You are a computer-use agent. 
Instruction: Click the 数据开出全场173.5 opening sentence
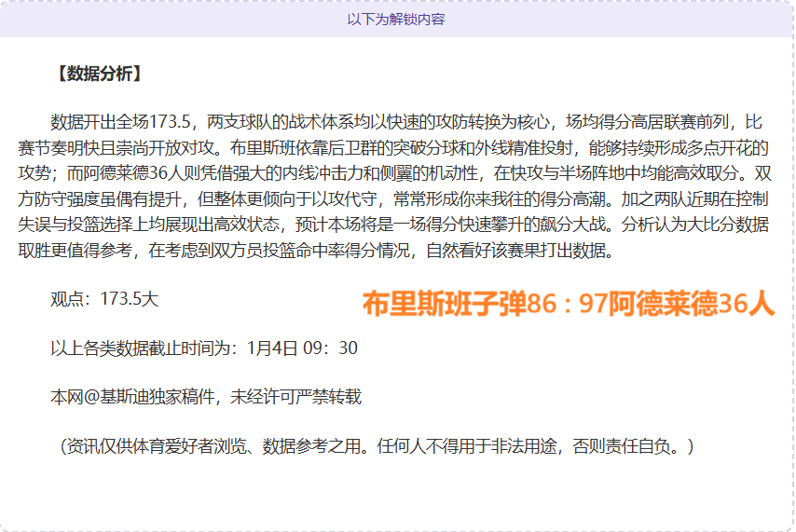coord(121,121)
